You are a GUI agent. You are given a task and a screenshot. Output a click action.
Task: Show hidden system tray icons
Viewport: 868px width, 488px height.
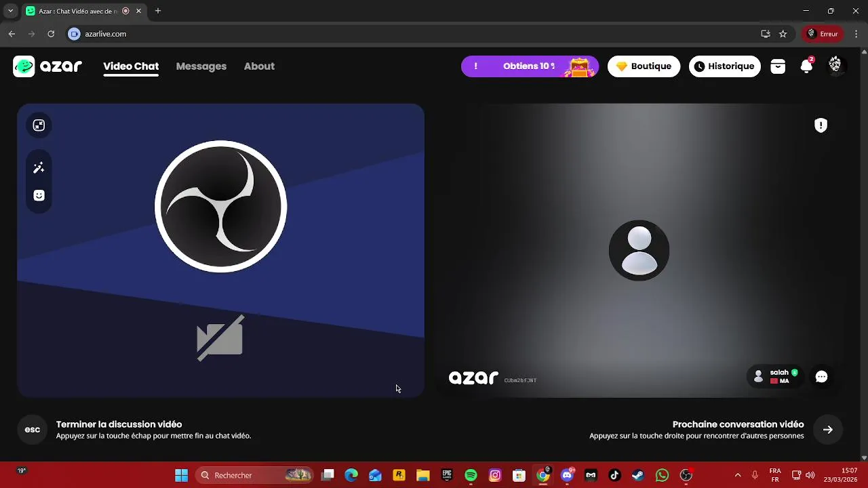(738, 475)
